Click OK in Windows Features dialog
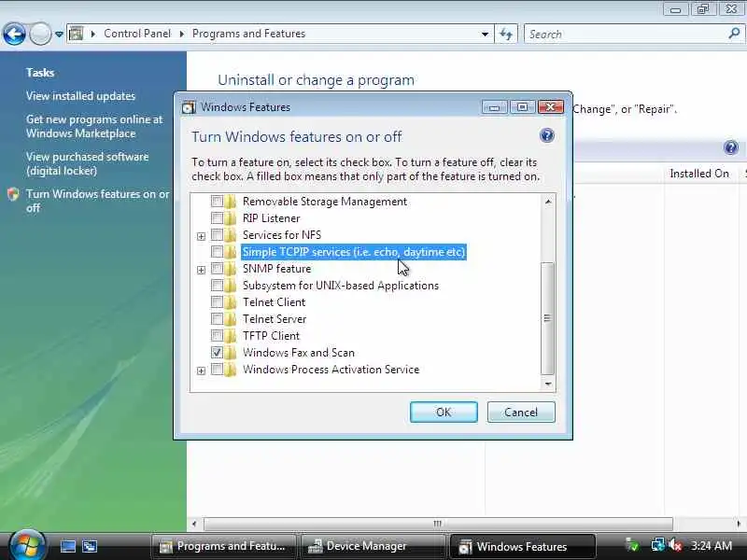 tap(444, 412)
